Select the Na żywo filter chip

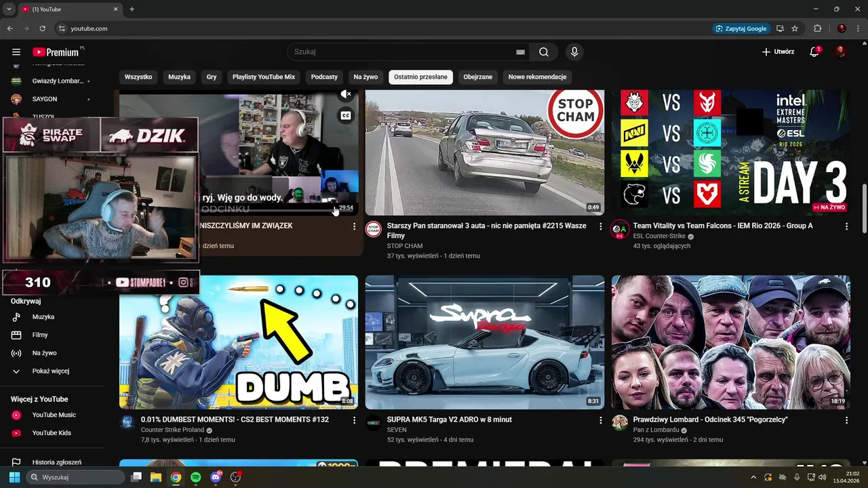tap(366, 77)
